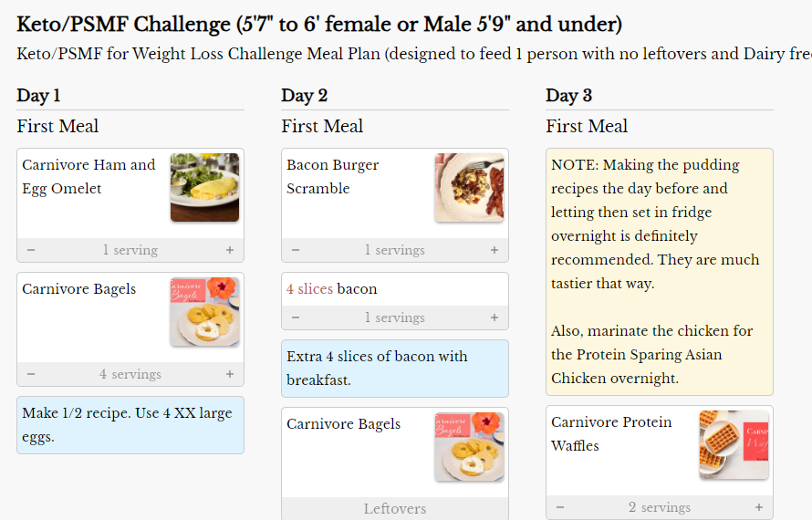
Task: Open the Carnivore Ham and Egg Omelet recipe
Action: click(x=88, y=177)
